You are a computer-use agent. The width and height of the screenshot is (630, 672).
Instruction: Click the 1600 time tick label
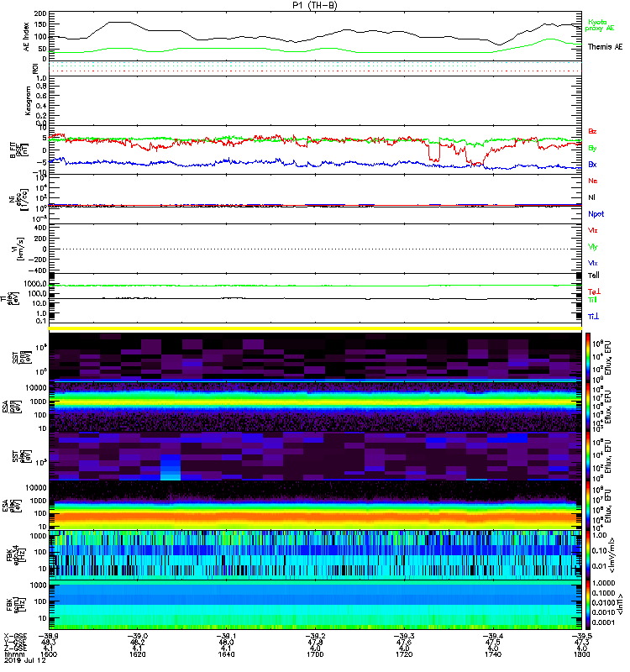(x=49, y=654)
